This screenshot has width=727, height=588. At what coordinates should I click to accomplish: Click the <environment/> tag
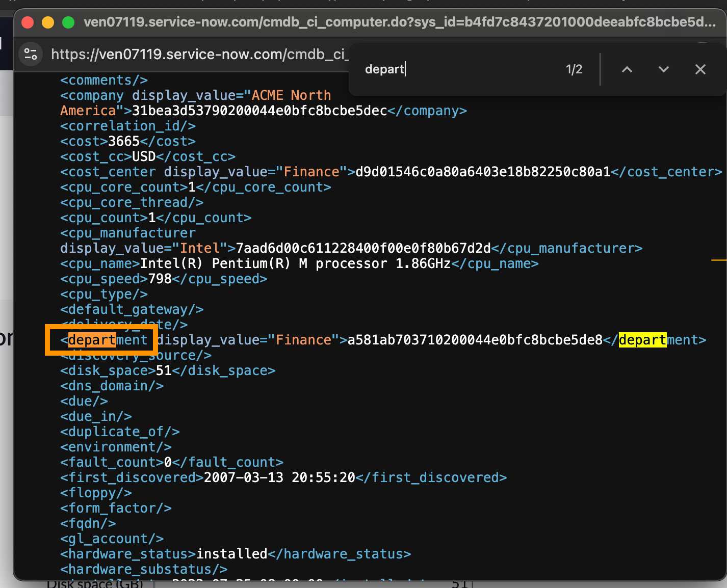(116, 447)
